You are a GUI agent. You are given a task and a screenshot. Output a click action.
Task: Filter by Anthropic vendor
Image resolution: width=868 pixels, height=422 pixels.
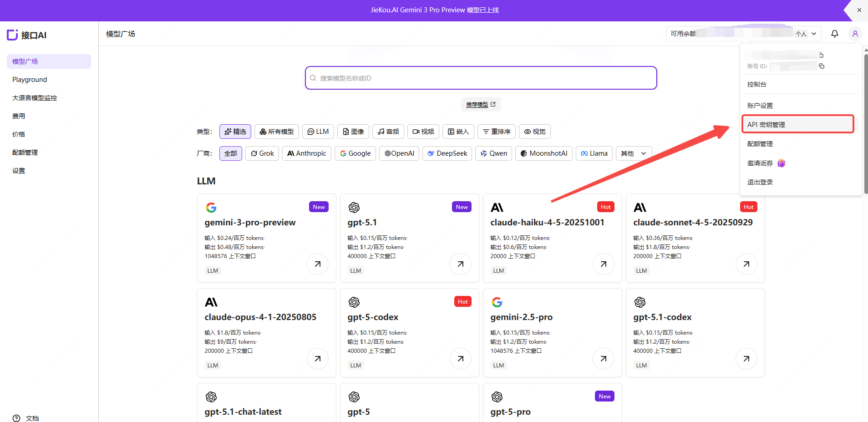click(307, 153)
